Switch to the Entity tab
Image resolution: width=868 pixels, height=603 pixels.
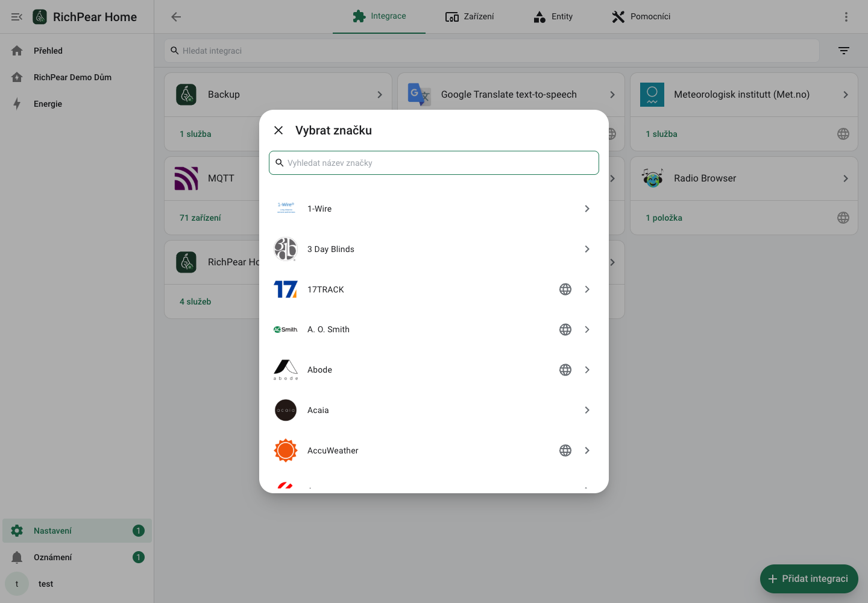(553, 16)
